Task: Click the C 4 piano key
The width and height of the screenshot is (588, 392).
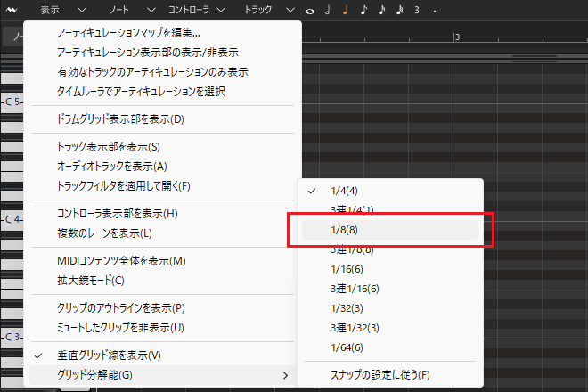Action: point(13,219)
